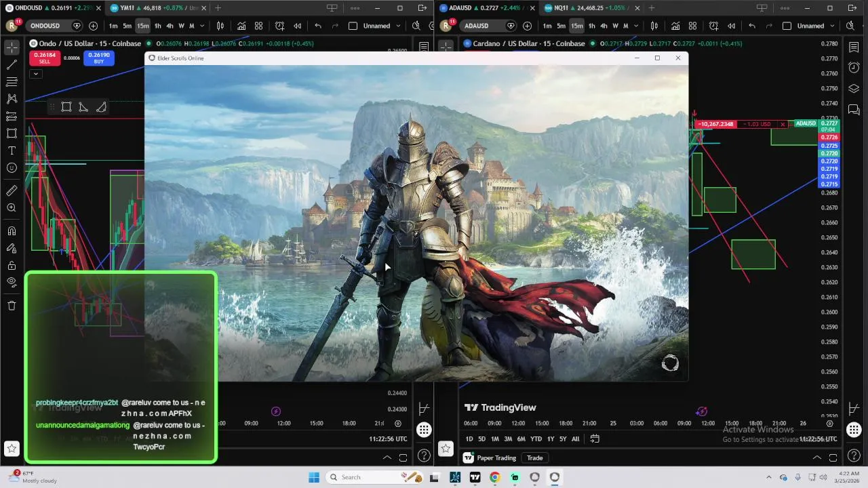Collapse the ONDOUSD legend with the chevron
Image resolution: width=868 pixels, height=488 pixels.
pos(36,73)
